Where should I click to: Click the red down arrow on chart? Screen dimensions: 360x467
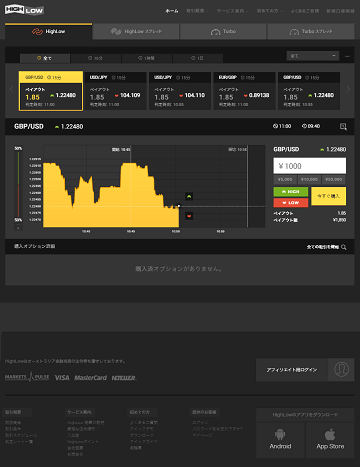pyautogui.click(x=189, y=216)
